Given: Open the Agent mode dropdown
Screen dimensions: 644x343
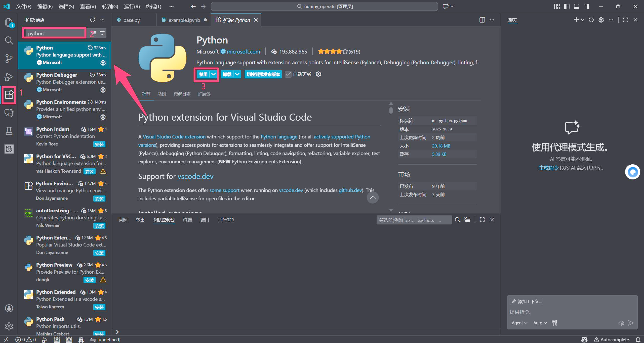Looking at the screenshot, I should click(x=519, y=323).
